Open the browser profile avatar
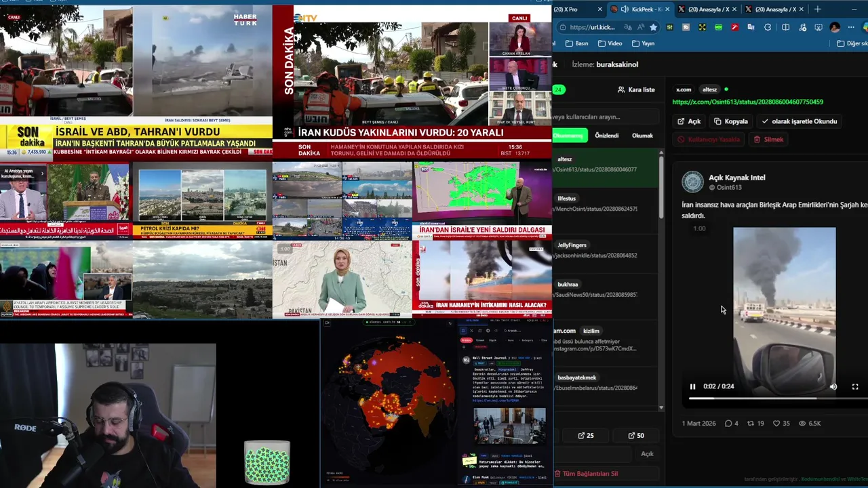Viewport: 868px width, 488px height. tap(835, 27)
